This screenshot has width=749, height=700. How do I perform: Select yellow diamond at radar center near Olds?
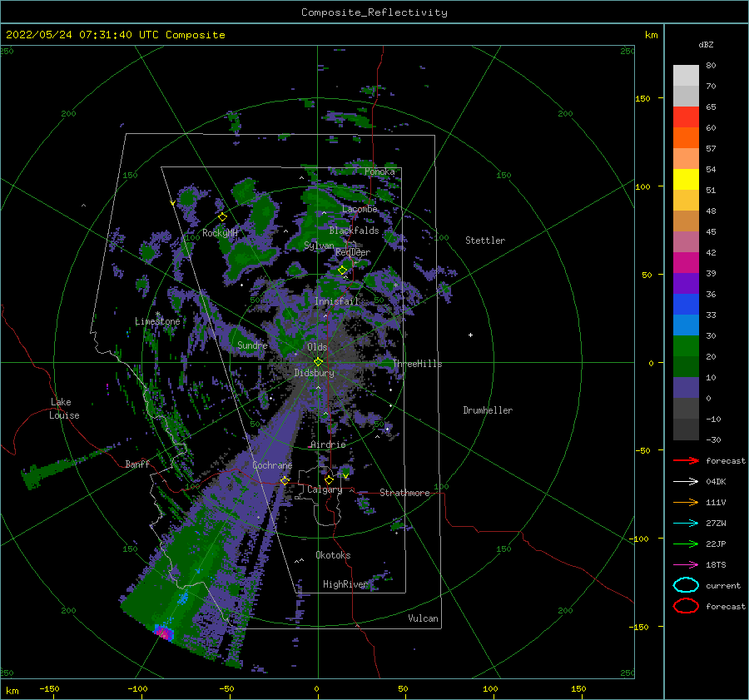click(x=318, y=362)
